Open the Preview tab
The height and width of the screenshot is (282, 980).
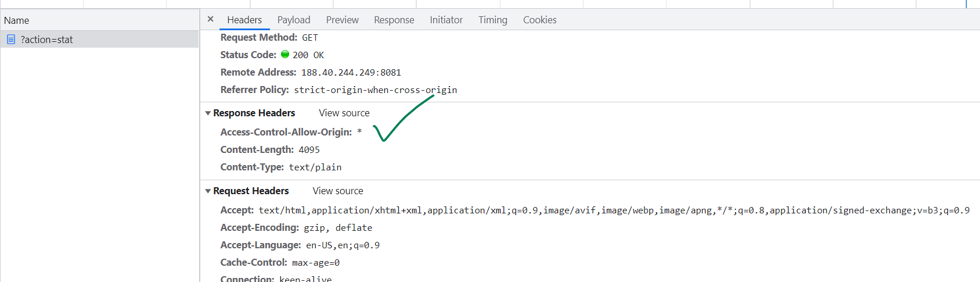point(342,20)
